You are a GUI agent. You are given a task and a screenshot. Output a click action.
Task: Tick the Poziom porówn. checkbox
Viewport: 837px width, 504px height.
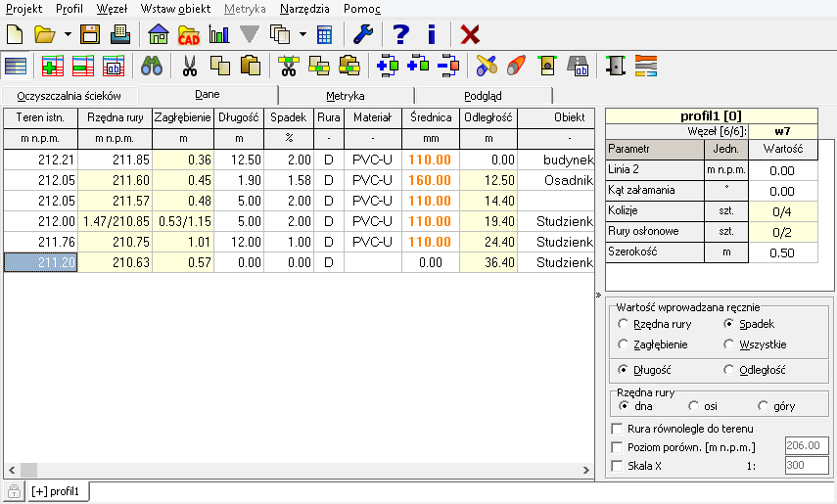click(x=617, y=447)
